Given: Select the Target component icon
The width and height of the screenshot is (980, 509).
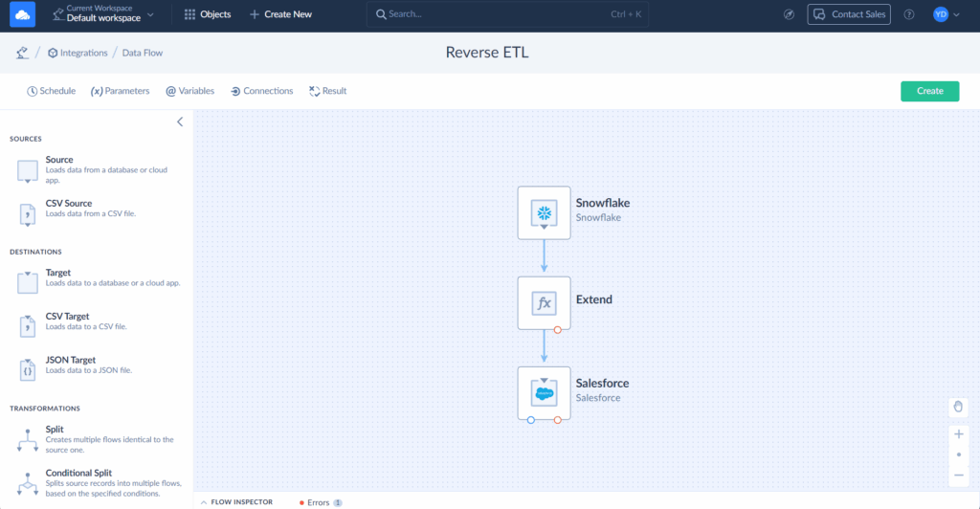Looking at the screenshot, I should tap(28, 282).
